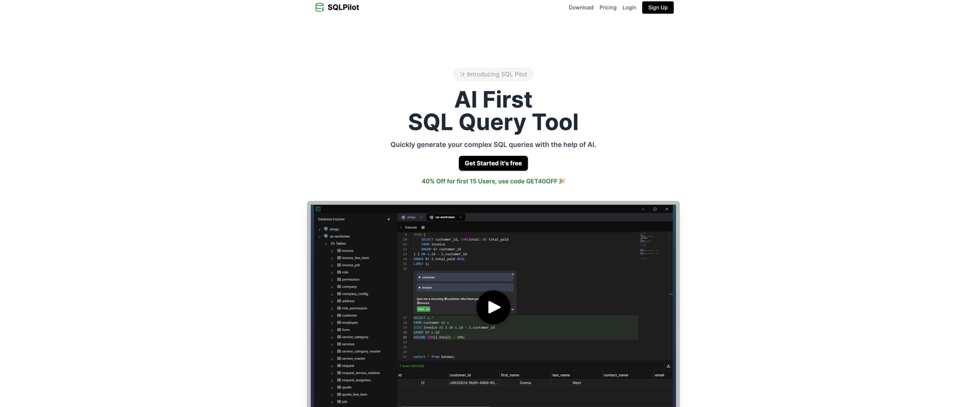The image size is (980, 407).
Task: Open the Pricing page
Action: 608,7
